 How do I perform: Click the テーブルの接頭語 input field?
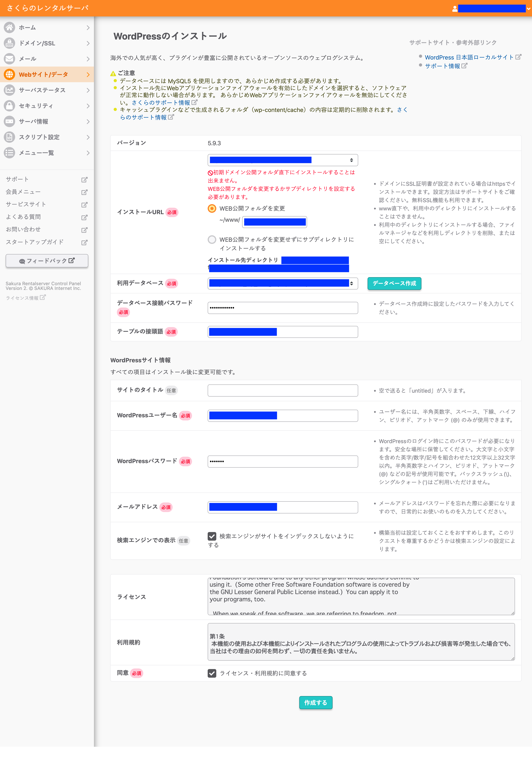click(x=283, y=332)
